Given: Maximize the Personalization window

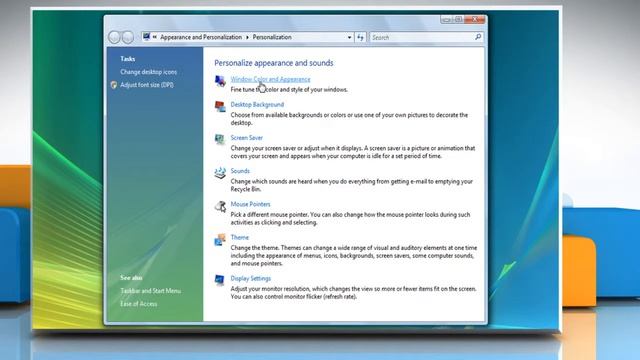Looking at the screenshot, I should coord(458,19).
